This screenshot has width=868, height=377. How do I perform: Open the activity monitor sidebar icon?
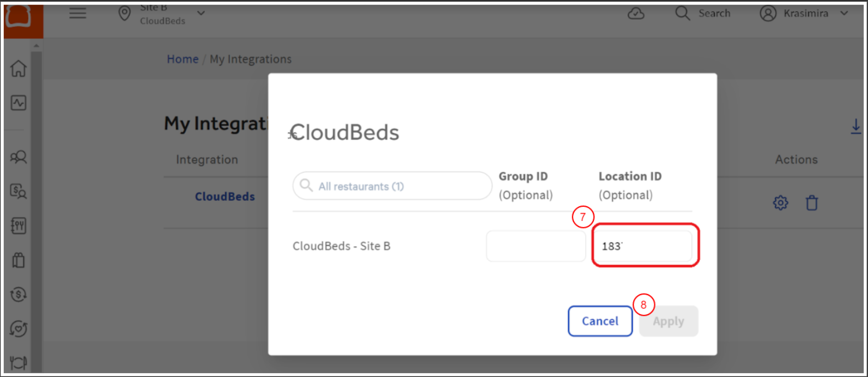click(19, 103)
